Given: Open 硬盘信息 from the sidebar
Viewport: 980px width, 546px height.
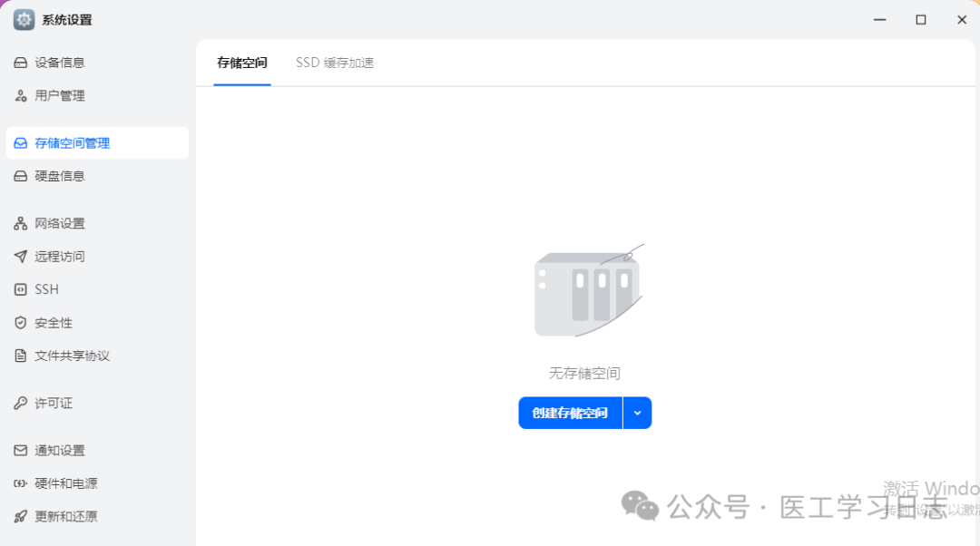Looking at the screenshot, I should coord(58,175).
